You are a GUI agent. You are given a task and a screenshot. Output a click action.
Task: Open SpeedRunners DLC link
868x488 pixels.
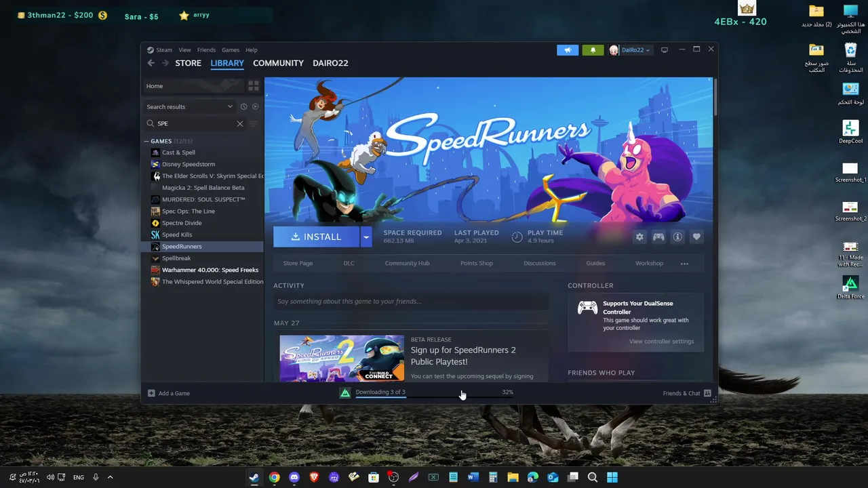pyautogui.click(x=349, y=264)
